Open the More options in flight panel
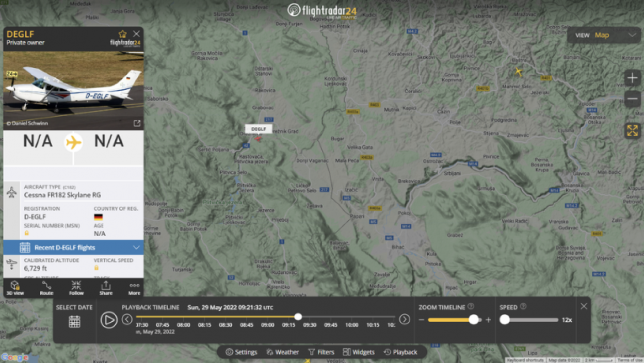644x363 pixels. (x=134, y=288)
